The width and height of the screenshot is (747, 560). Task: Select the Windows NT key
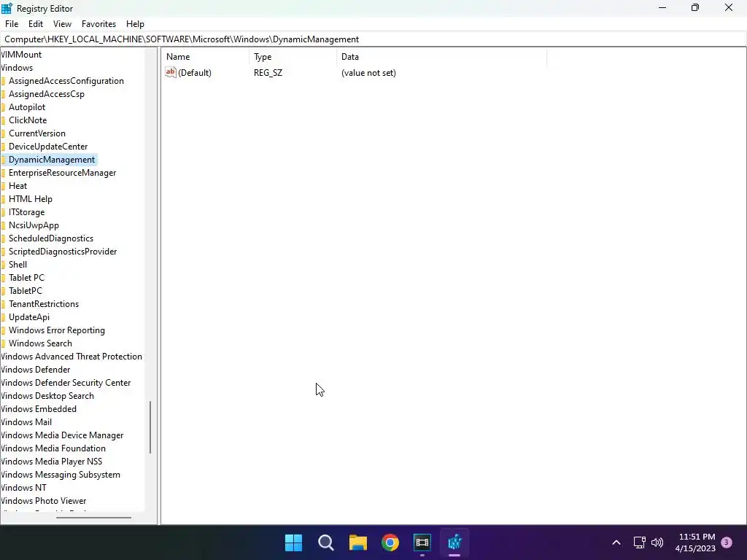(23, 487)
